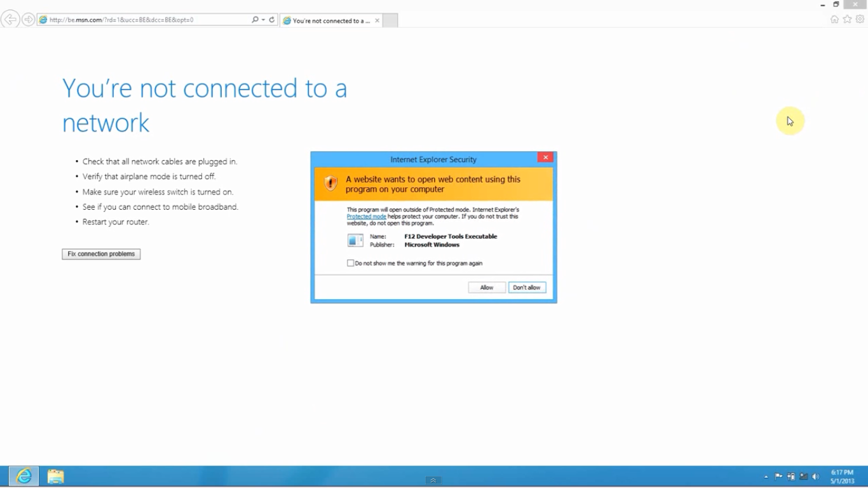868x488 pixels.
Task: Click the Search magnifier in address bar
Action: (x=255, y=20)
